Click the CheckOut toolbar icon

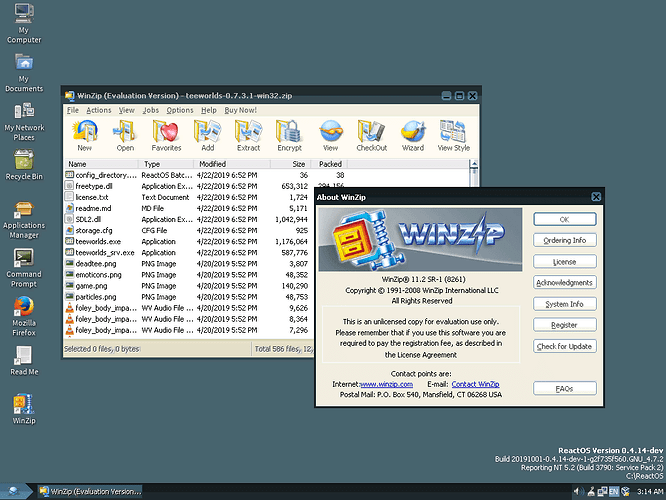tap(372, 136)
